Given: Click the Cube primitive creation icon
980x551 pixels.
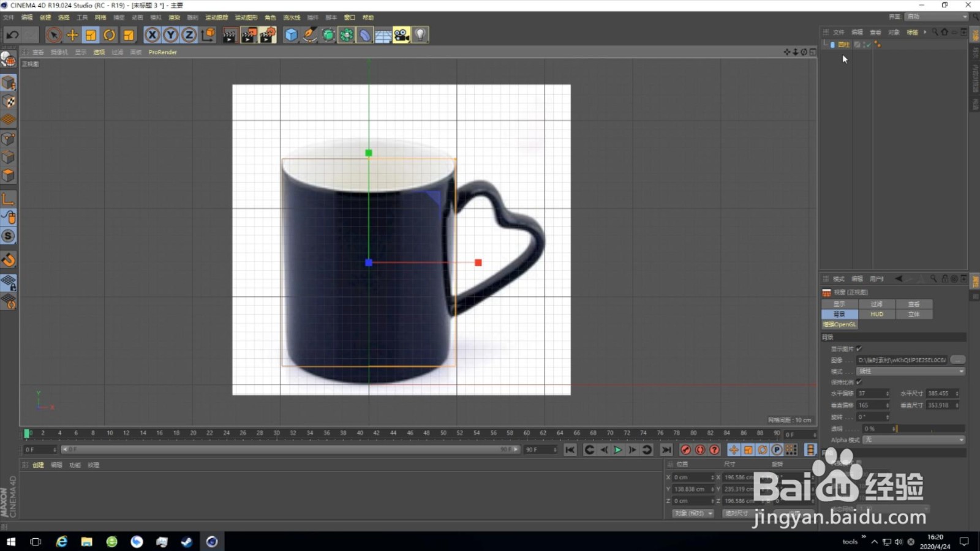Looking at the screenshot, I should click(x=290, y=35).
